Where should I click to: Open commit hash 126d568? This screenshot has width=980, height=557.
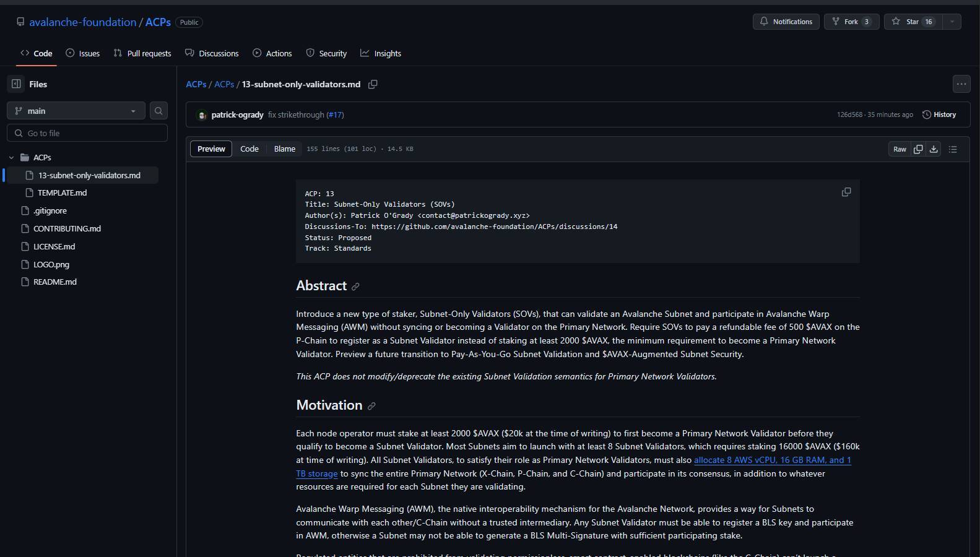pyautogui.click(x=849, y=114)
